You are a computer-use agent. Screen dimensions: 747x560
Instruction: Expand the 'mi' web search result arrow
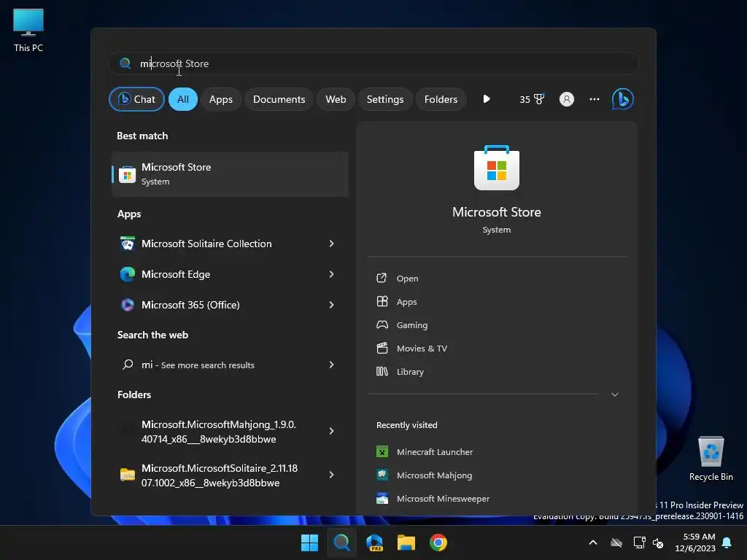coord(332,365)
